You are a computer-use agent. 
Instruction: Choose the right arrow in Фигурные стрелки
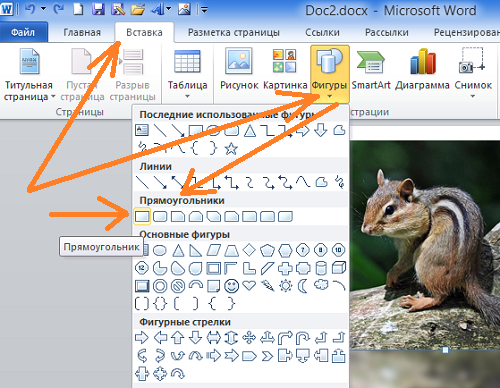142,338
